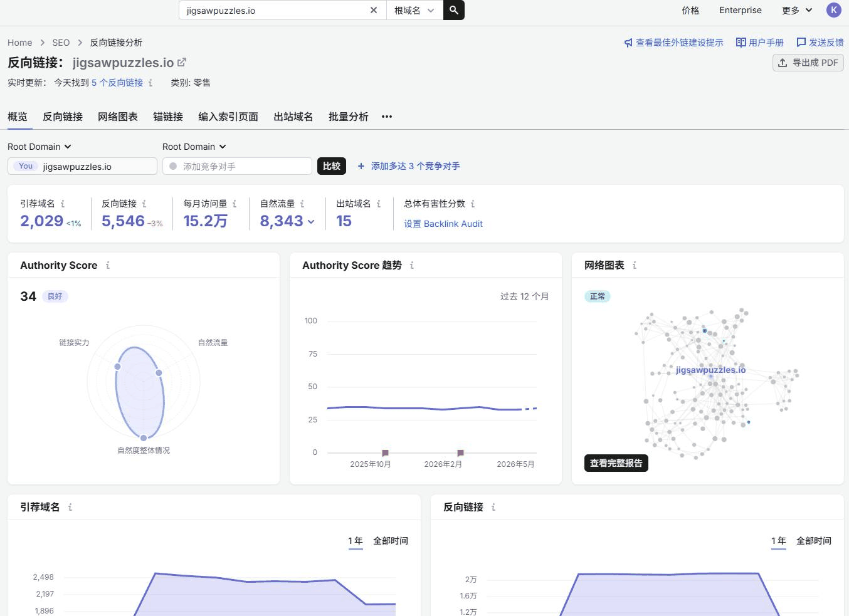Open Enterprise in the header

click(741, 10)
